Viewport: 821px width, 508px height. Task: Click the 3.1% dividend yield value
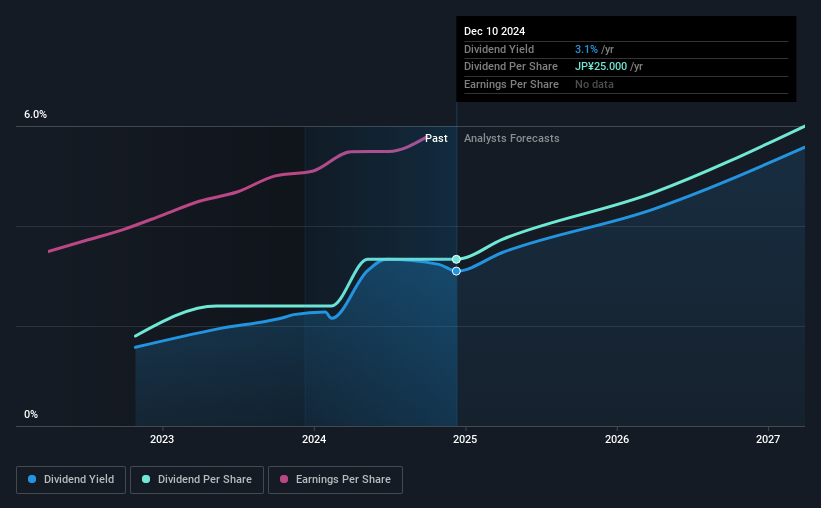click(586, 49)
